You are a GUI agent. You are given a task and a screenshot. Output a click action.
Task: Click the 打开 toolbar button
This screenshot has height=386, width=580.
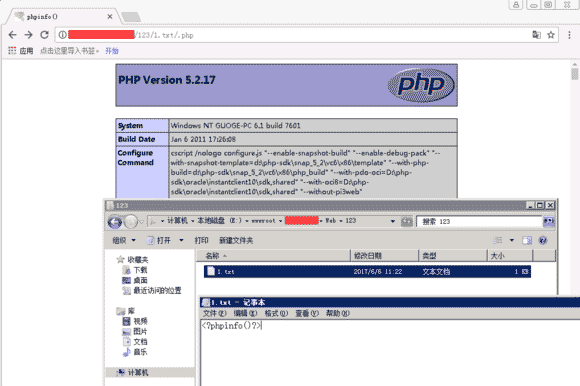pyautogui.click(x=159, y=240)
